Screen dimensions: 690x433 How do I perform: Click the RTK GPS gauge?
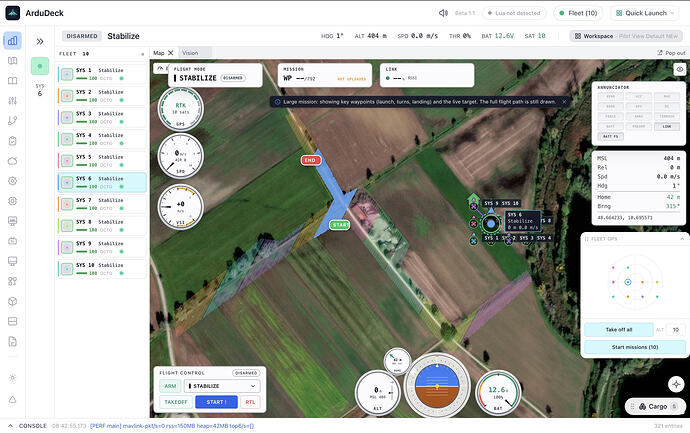[180, 109]
